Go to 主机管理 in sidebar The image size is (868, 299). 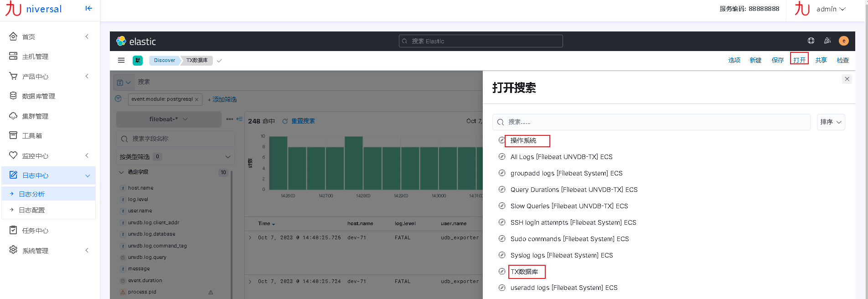point(35,57)
